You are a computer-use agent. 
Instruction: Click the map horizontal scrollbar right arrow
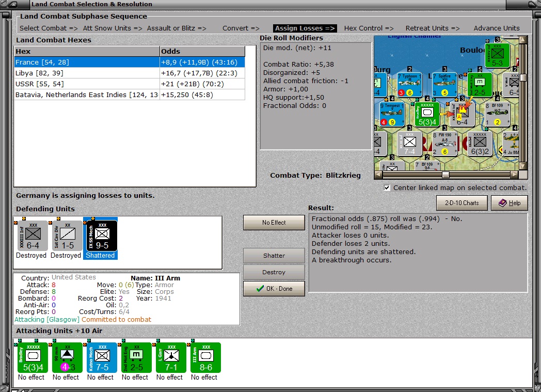coord(515,175)
